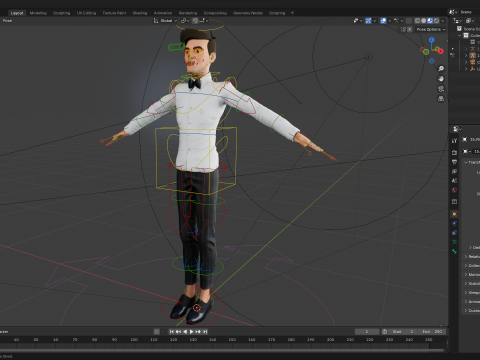The width and height of the screenshot is (480, 360).
Task: Play animation in reverse
Action: point(185,332)
